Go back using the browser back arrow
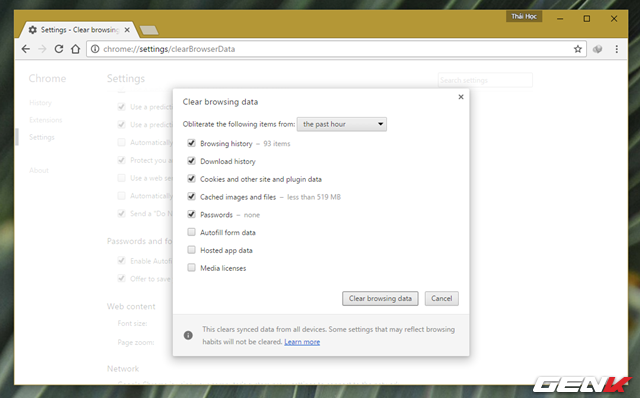640x398 pixels. tap(26, 49)
